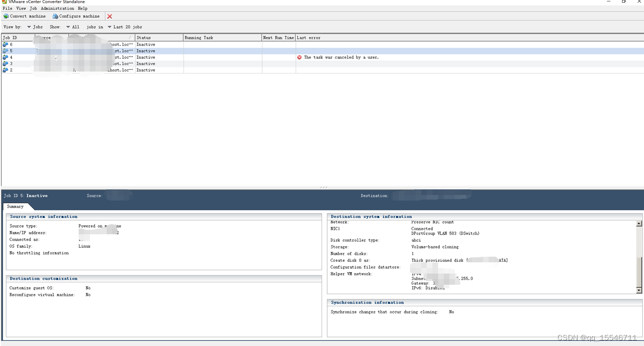Screen dimensions: 644x346
Task: Click the Convert machine toolbar icon
Action: point(7,16)
